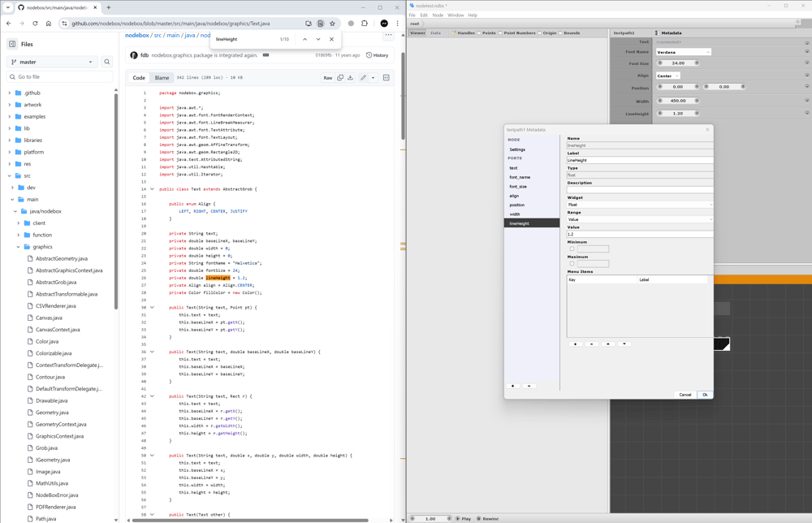Open the Widget dropdown showing Float
The image size is (812, 523).
click(x=640, y=205)
